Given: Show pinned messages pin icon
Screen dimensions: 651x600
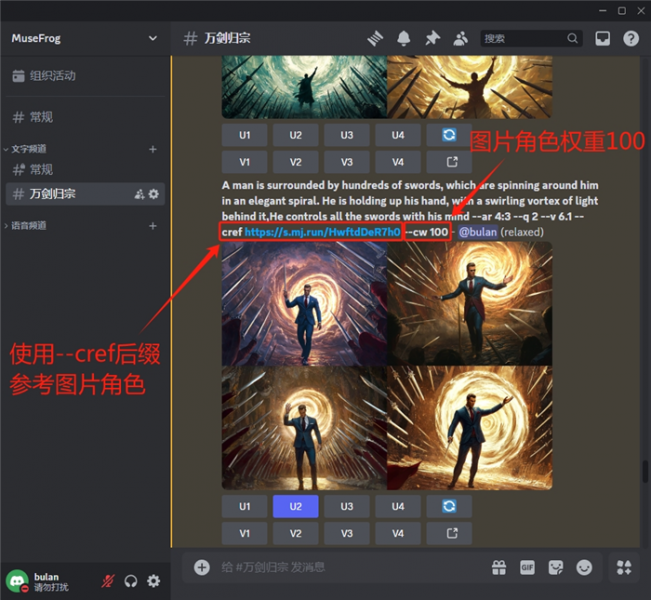Looking at the screenshot, I should pos(432,39).
